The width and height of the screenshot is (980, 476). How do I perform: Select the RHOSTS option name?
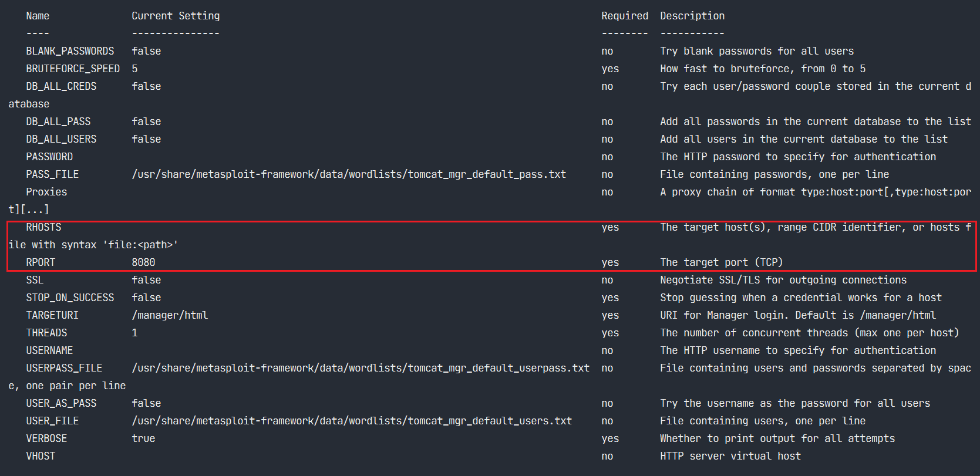43,227
